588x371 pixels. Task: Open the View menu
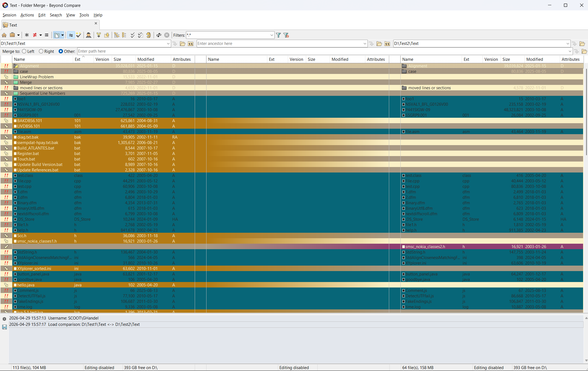point(70,15)
